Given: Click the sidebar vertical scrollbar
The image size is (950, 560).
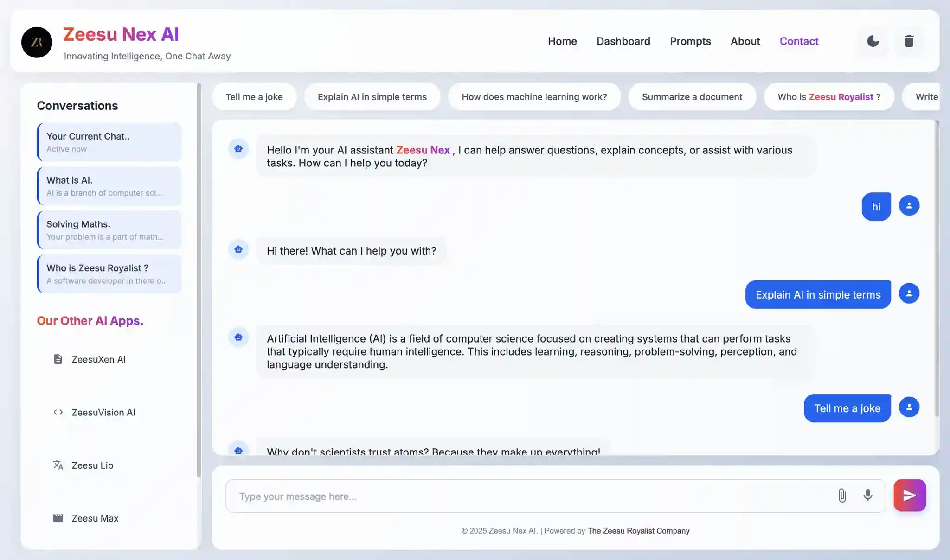Looking at the screenshot, I should pyautogui.click(x=199, y=280).
